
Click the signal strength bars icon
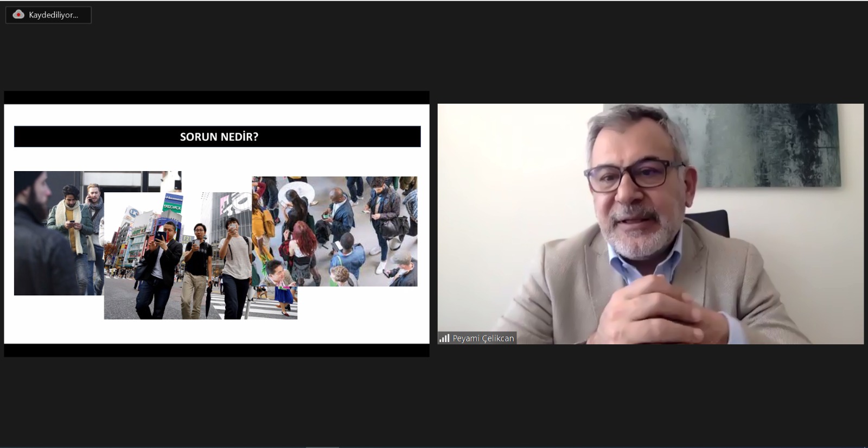444,338
